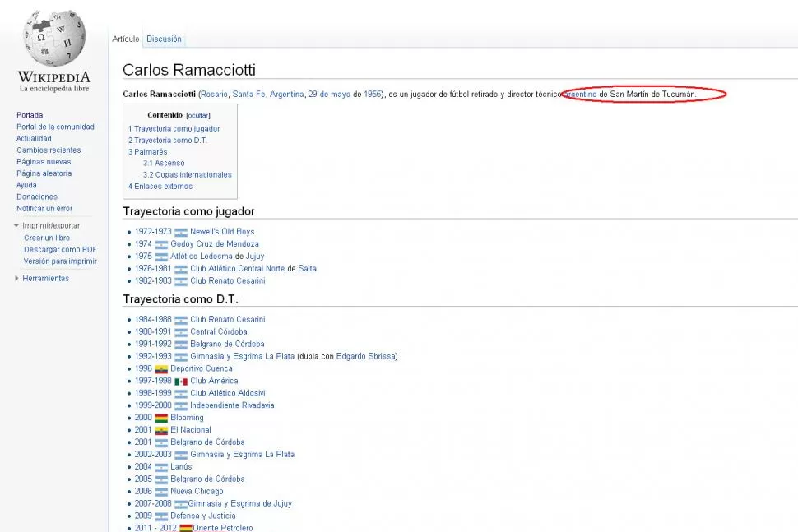Go to Página aleatoria
The width and height of the screenshot is (798, 532).
coord(44,173)
